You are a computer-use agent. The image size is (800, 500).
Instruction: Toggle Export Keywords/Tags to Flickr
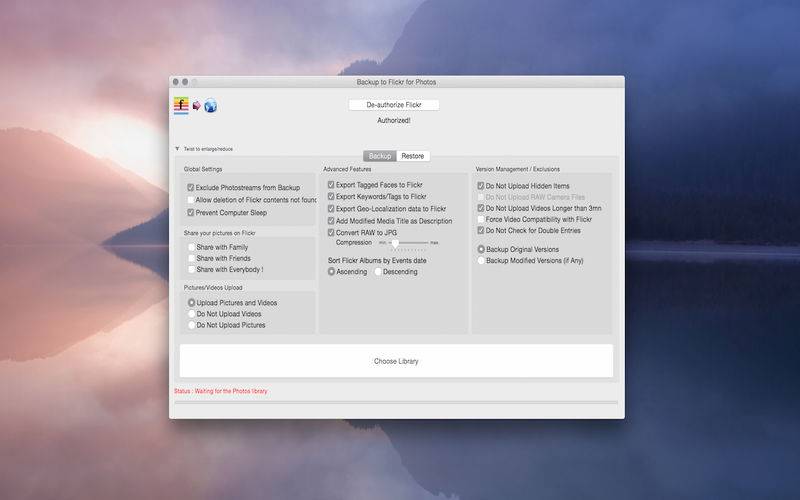[331, 196]
